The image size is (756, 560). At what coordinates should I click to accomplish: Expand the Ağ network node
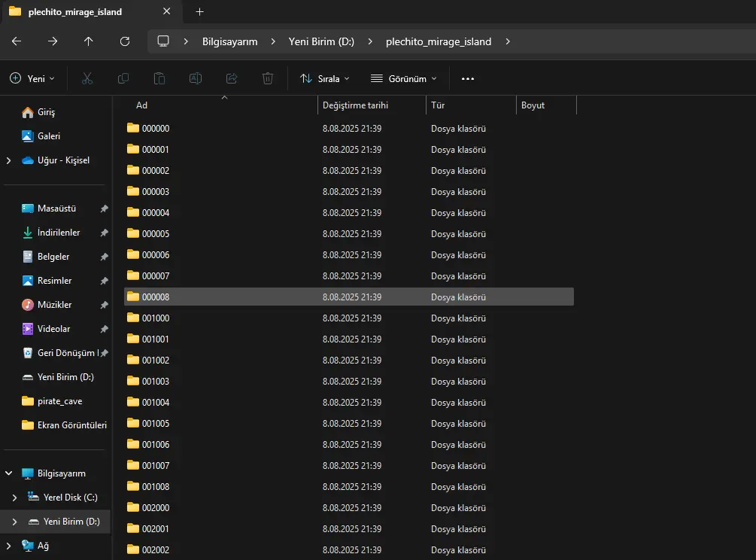pyautogui.click(x=9, y=546)
